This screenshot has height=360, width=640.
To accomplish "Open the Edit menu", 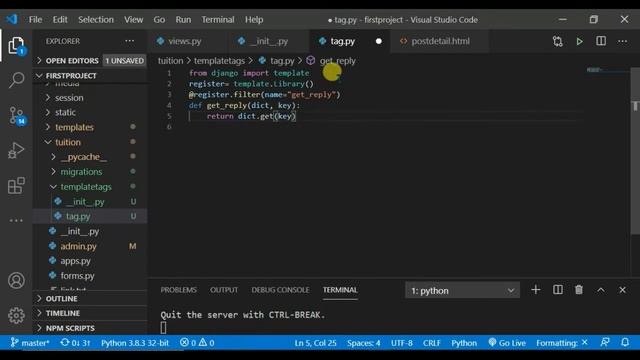I will tap(60, 20).
